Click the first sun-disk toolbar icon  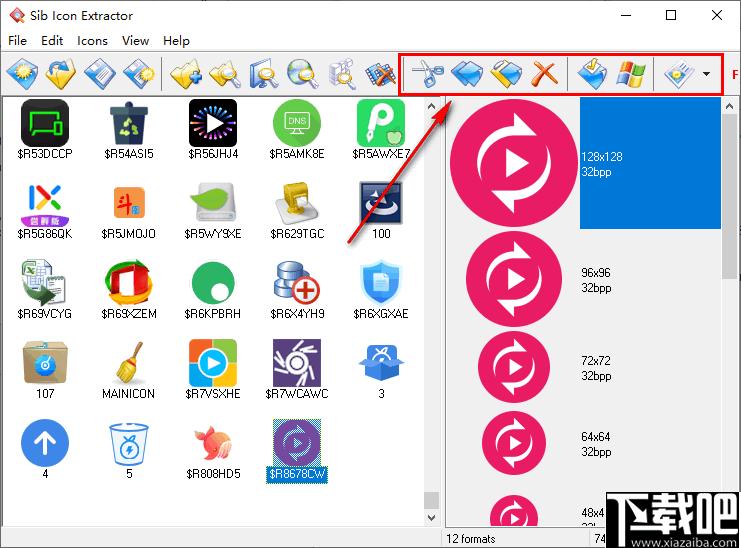tap(22, 74)
